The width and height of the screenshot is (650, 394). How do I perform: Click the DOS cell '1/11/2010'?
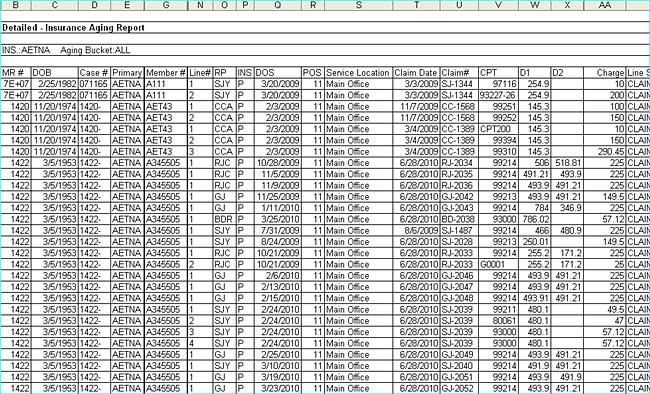point(277,208)
